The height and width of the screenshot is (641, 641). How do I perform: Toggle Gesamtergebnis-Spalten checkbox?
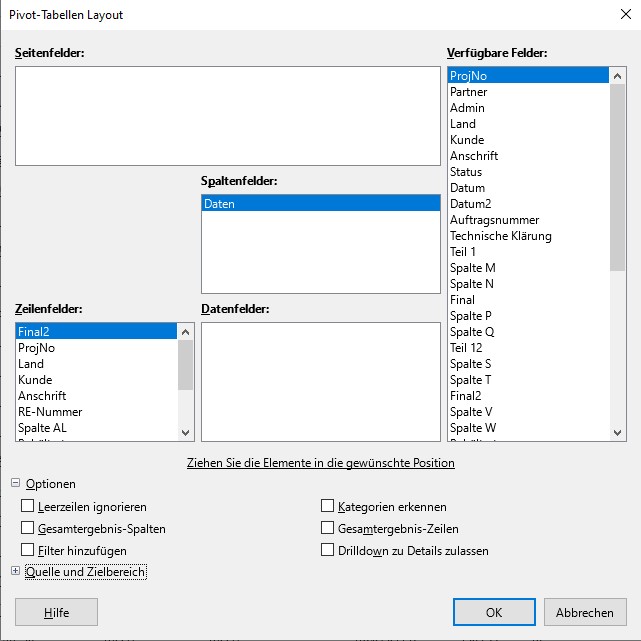coord(27,528)
